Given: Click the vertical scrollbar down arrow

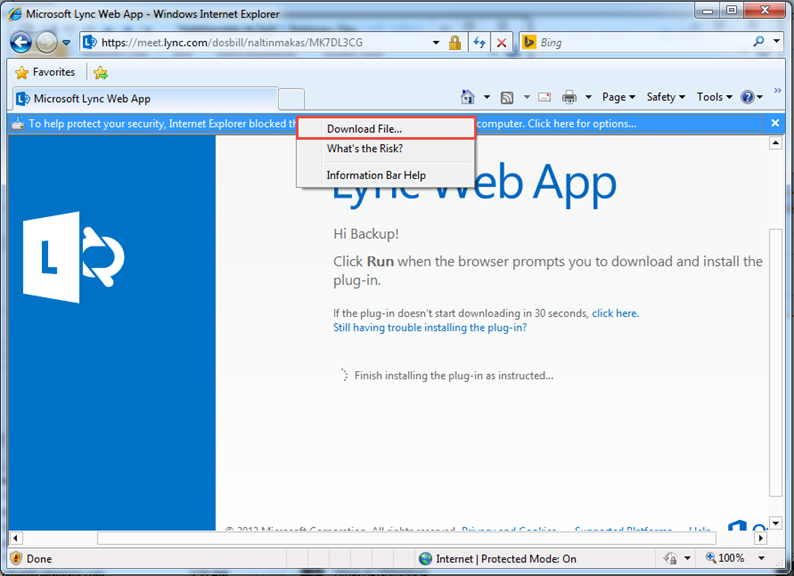Looking at the screenshot, I should pyautogui.click(x=776, y=523).
